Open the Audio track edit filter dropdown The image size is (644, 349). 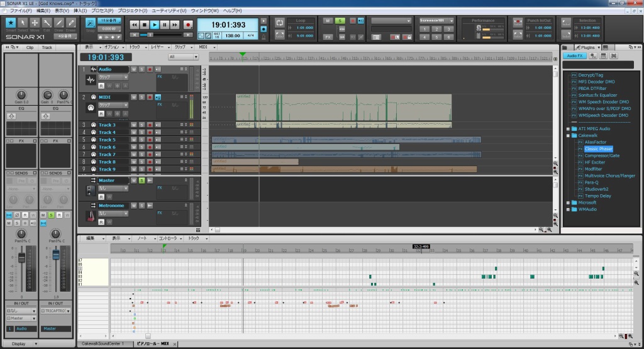point(113,77)
